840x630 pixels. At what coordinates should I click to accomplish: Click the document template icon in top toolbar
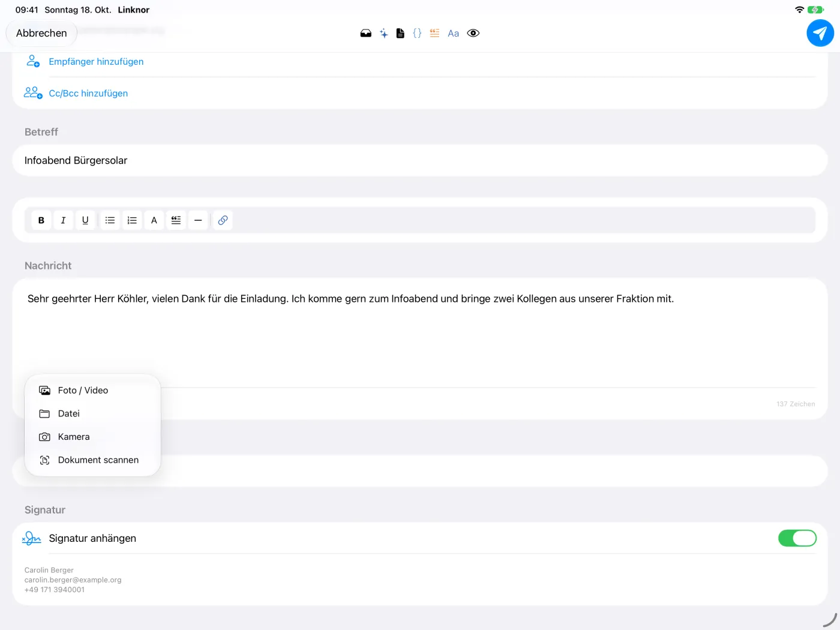point(400,34)
